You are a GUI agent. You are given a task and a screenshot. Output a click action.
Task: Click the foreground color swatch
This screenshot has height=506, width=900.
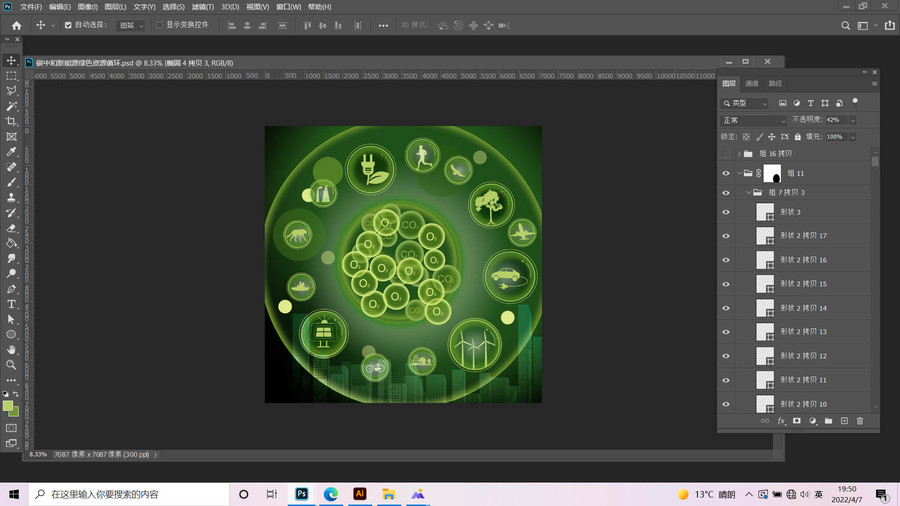(7, 406)
